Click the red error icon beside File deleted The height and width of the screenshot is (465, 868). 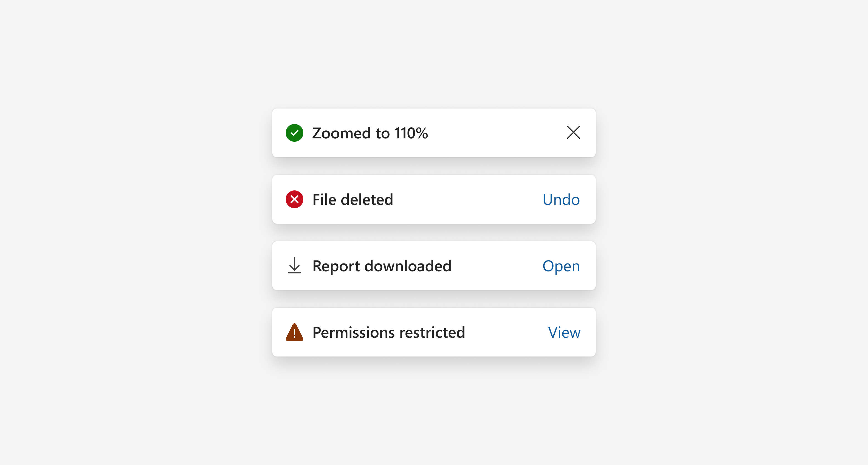click(x=294, y=199)
